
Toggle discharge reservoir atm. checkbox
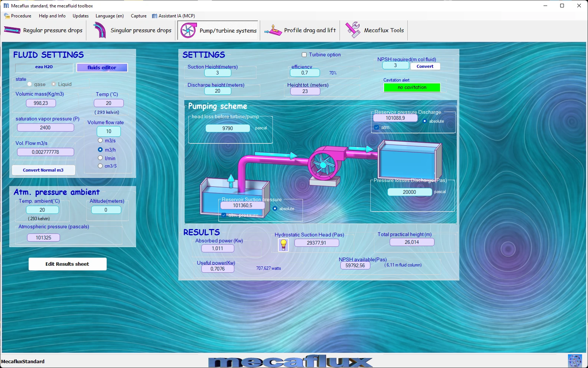tap(377, 127)
